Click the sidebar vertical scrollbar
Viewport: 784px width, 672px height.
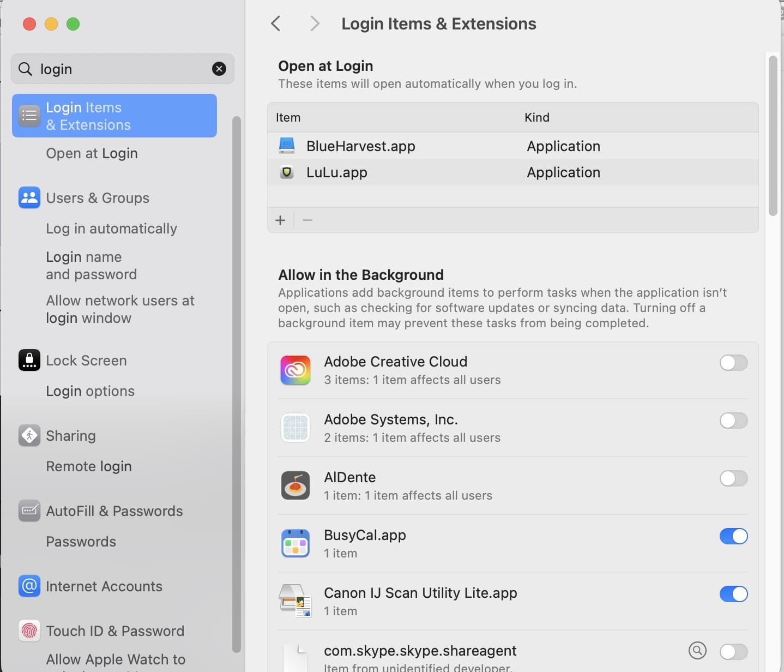236,384
